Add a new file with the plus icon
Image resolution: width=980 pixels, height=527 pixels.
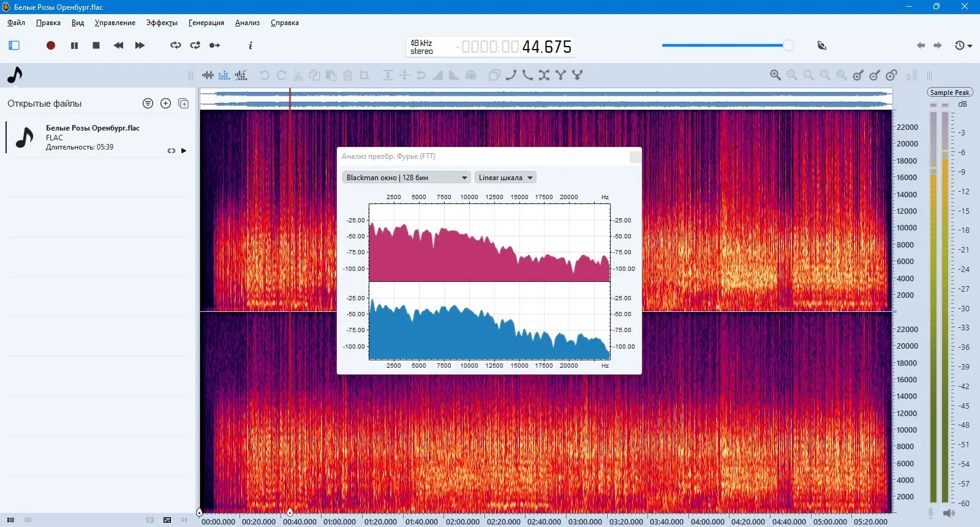(x=165, y=104)
